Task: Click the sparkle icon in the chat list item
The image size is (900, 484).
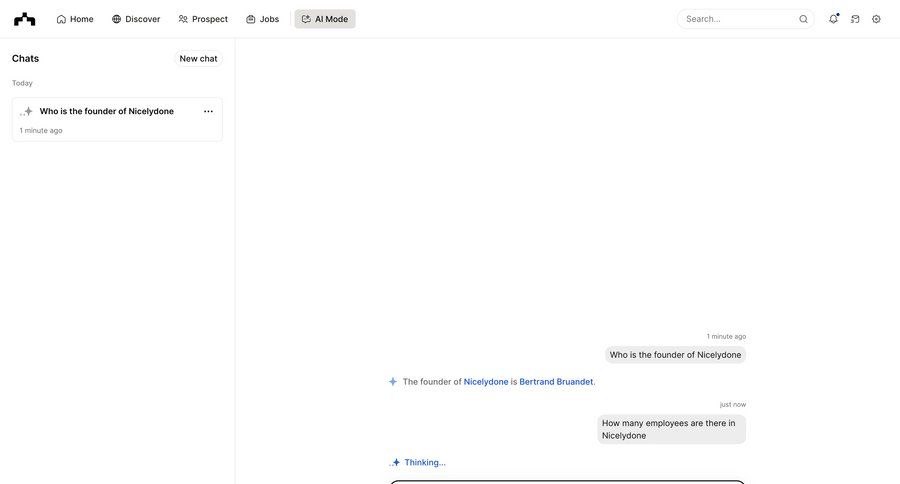Action: (x=26, y=111)
